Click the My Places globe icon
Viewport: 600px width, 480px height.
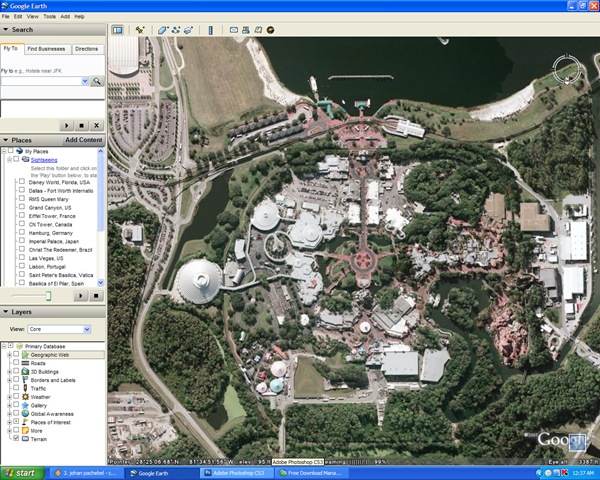click(x=20, y=151)
